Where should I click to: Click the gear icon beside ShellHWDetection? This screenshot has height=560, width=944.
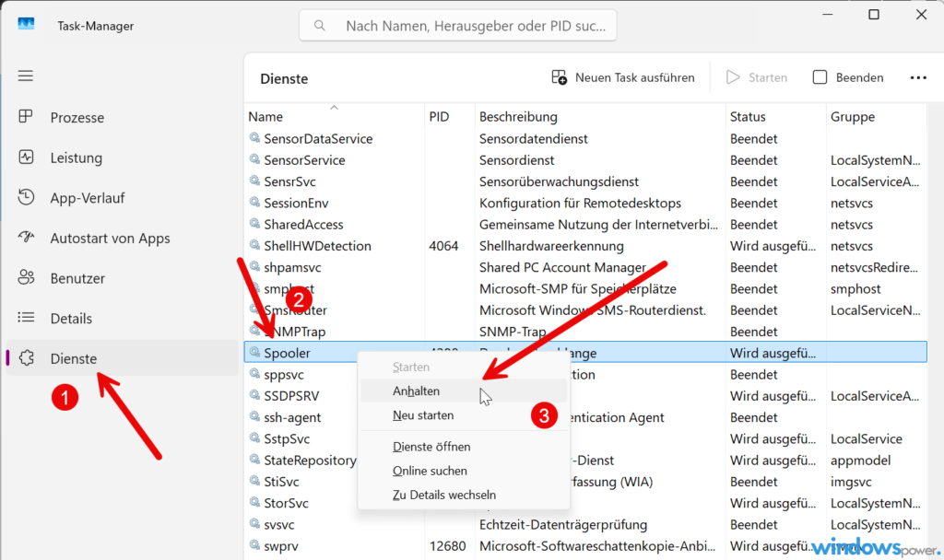pyautogui.click(x=254, y=245)
